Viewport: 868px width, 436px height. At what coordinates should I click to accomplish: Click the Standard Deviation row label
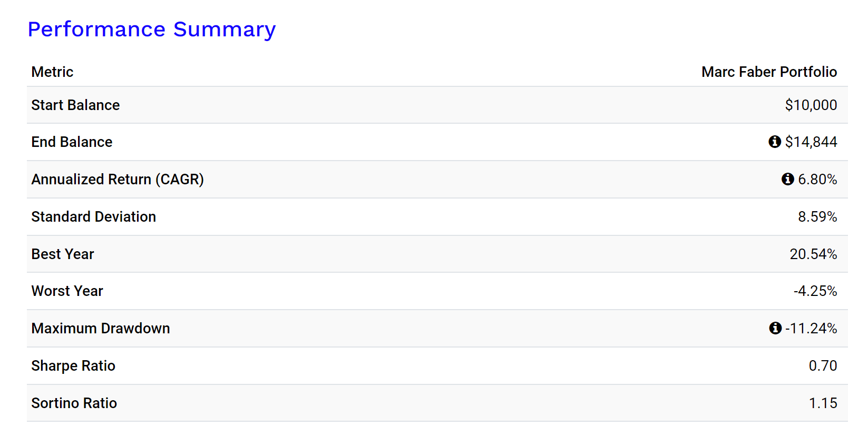coord(93,217)
